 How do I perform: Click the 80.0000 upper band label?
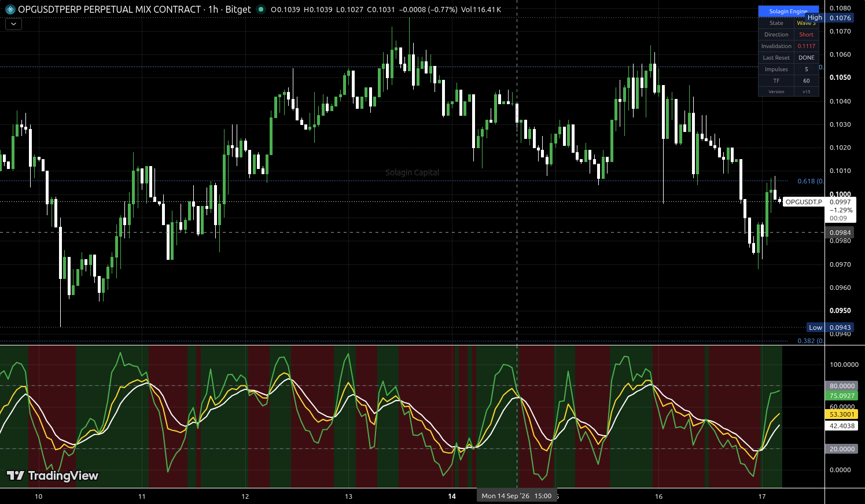pyautogui.click(x=842, y=386)
